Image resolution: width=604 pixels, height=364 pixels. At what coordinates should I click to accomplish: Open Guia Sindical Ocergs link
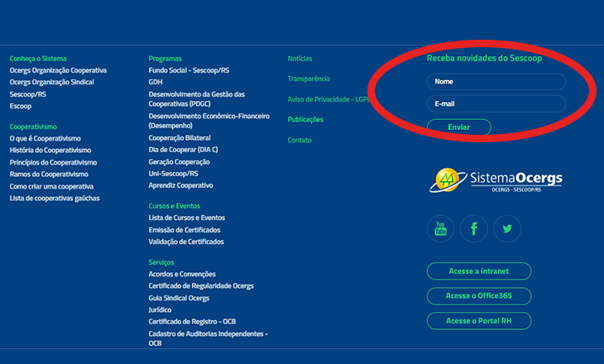tap(179, 298)
